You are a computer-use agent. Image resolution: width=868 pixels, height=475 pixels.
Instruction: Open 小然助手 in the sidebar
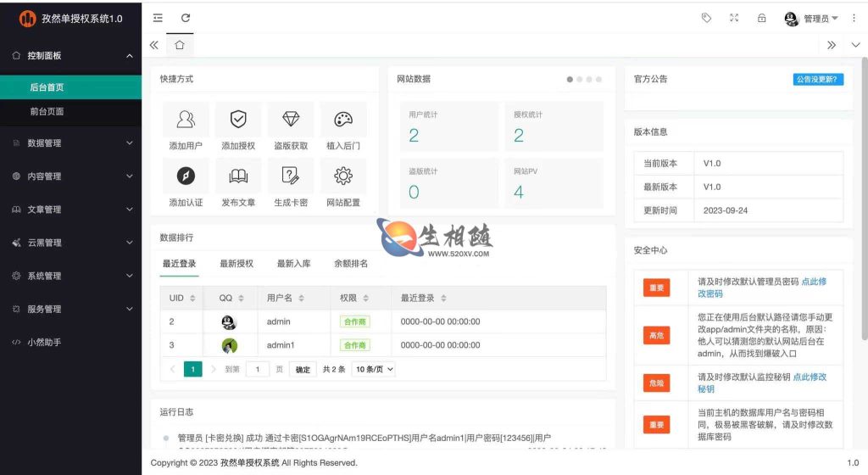[x=71, y=342]
